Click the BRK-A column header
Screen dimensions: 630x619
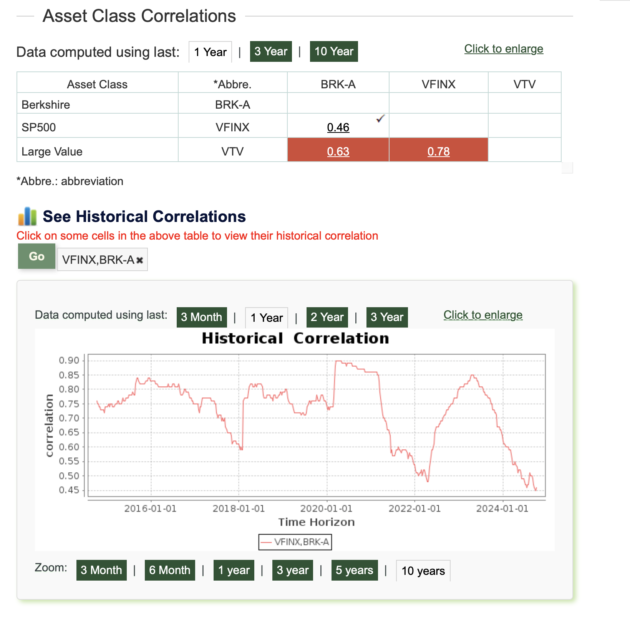click(x=338, y=84)
